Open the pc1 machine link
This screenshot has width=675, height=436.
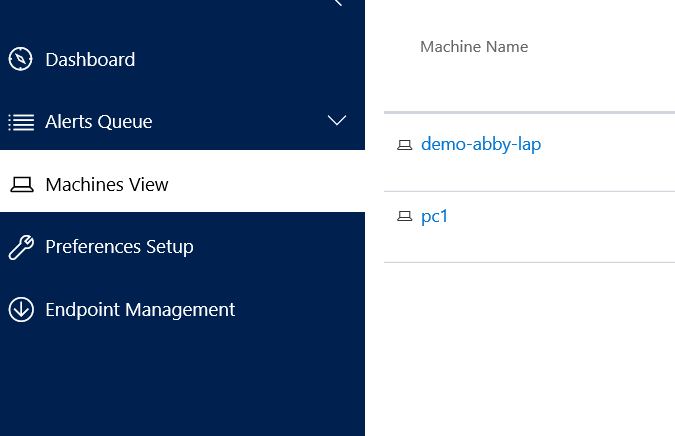click(x=435, y=216)
